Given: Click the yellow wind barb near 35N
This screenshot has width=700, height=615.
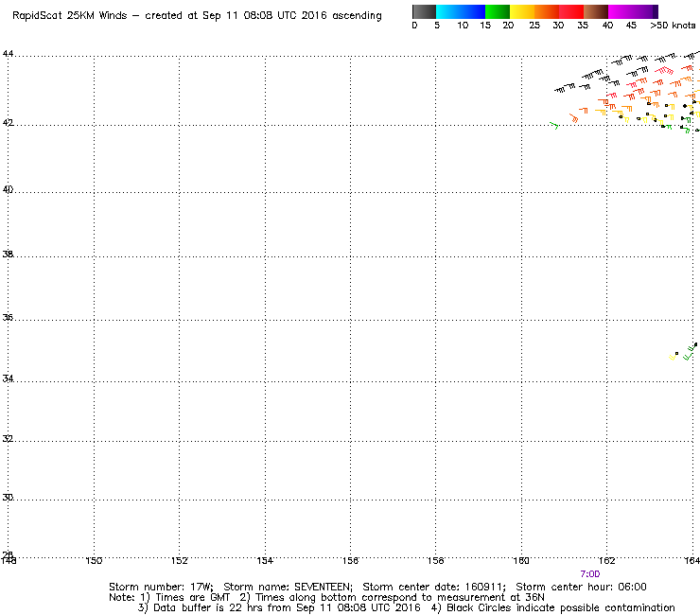Looking at the screenshot, I should 673,357.
